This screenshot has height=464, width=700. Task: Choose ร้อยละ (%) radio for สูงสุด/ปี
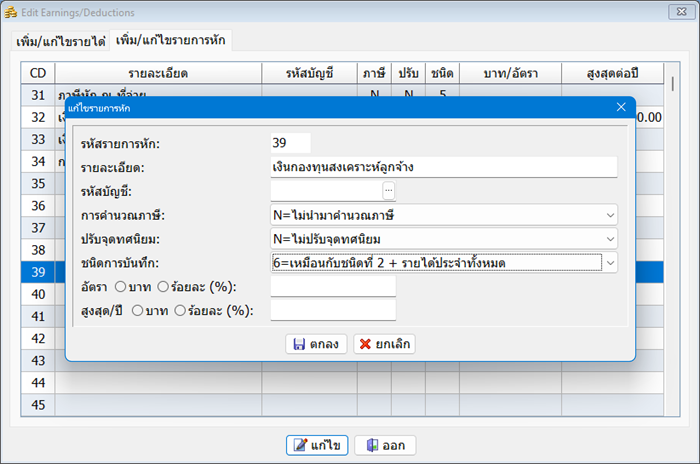(181, 311)
